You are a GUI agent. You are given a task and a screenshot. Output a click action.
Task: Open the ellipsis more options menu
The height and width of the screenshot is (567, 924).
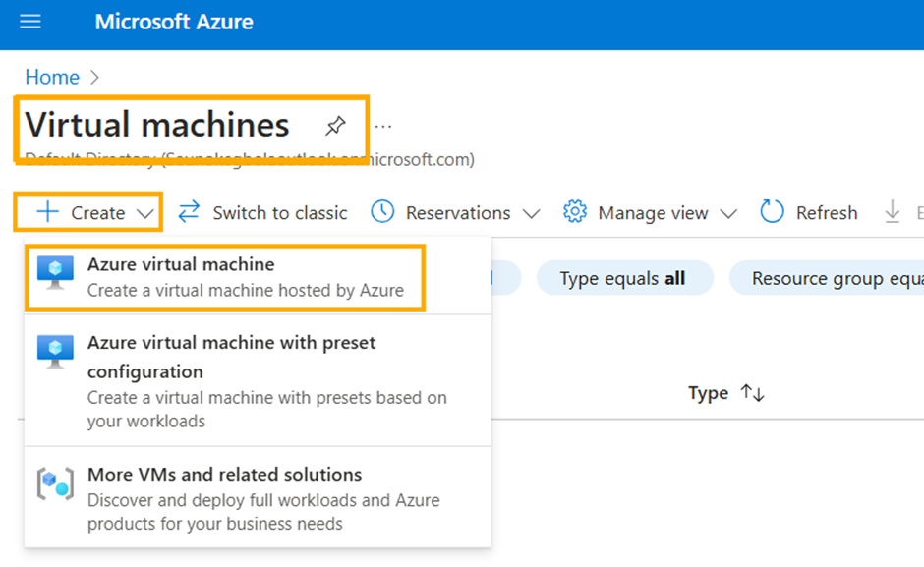pos(383,126)
